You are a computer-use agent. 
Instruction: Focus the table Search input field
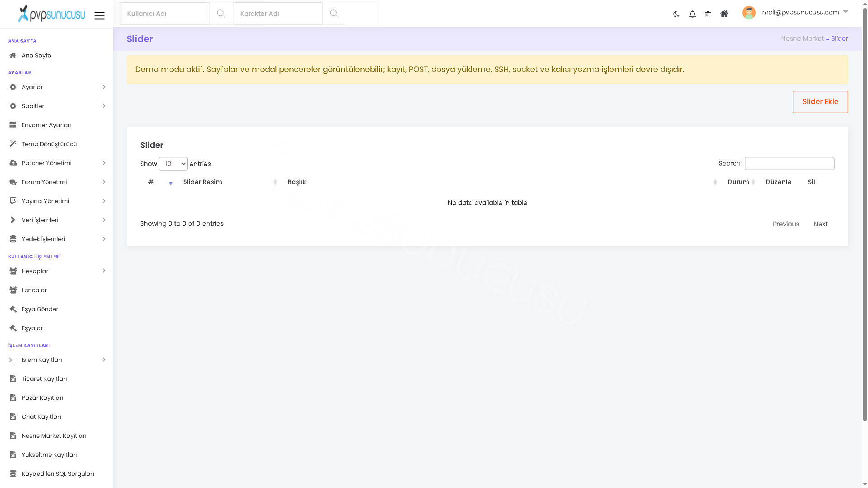[789, 163]
